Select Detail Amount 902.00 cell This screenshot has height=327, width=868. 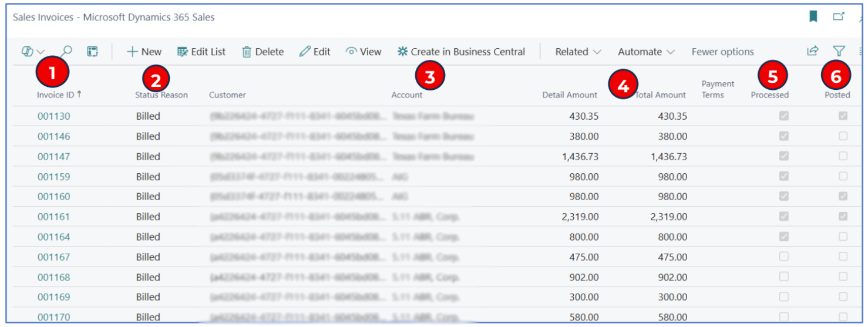coord(584,277)
